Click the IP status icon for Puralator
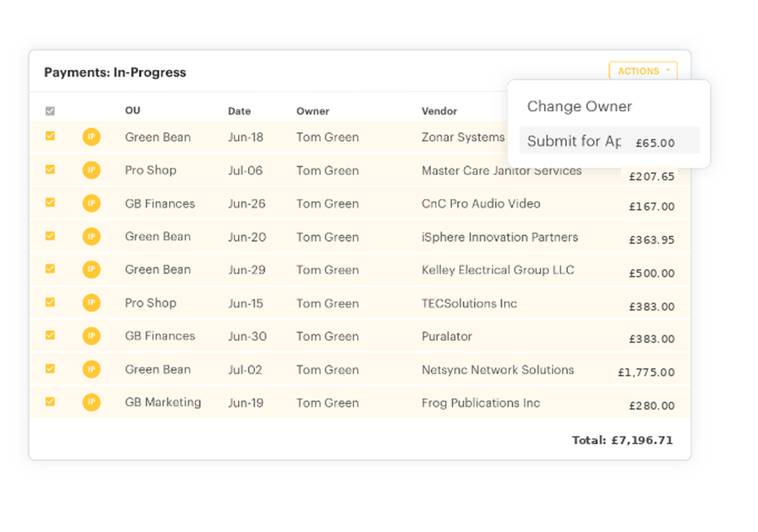 click(91, 336)
